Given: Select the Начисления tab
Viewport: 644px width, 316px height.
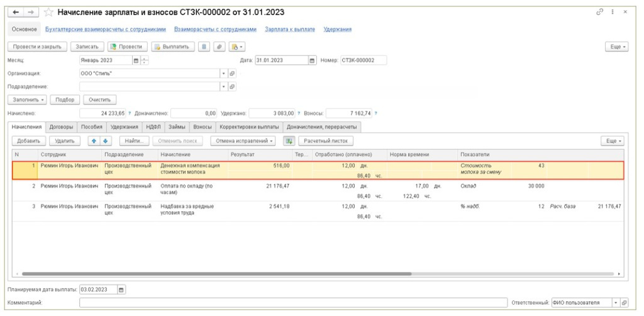Looking at the screenshot, I should [26, 127].
